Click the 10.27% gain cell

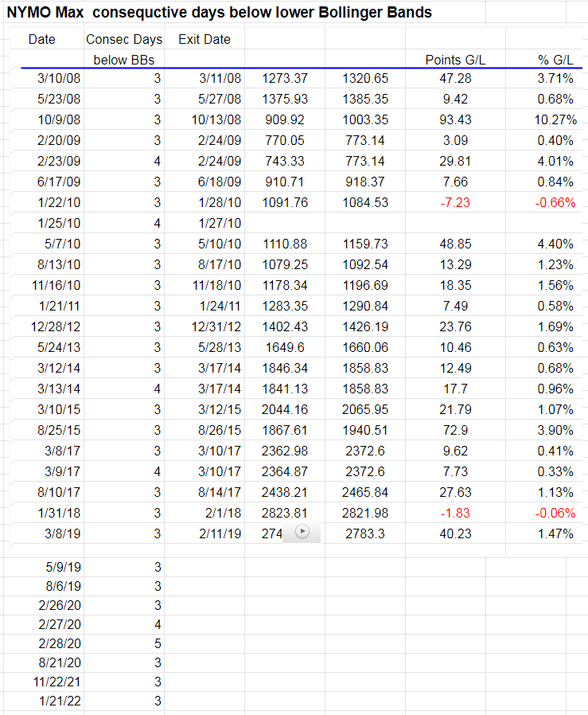pyautogui.click(x=555, y=120)
